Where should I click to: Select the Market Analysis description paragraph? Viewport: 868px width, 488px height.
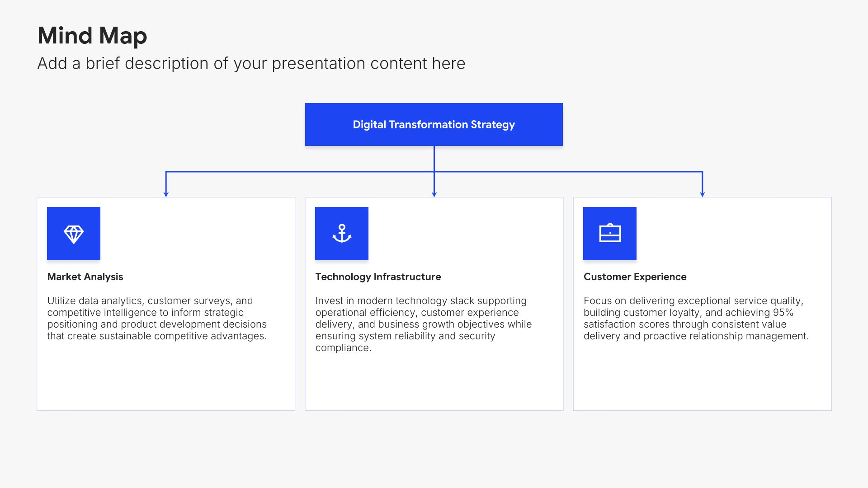[157, 318]
